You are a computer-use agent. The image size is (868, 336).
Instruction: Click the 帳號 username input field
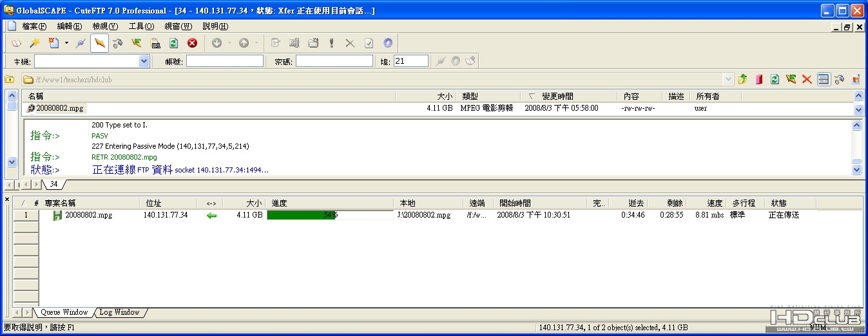coord(225,61)
